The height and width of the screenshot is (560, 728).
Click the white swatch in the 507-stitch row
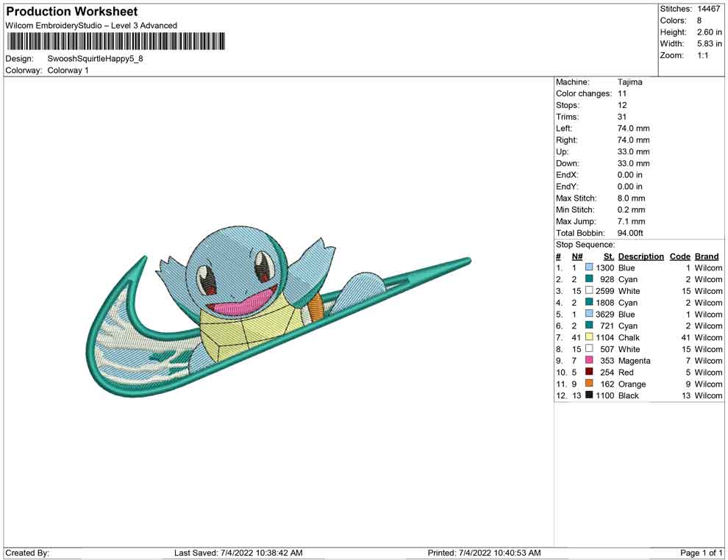pos(589,348)
